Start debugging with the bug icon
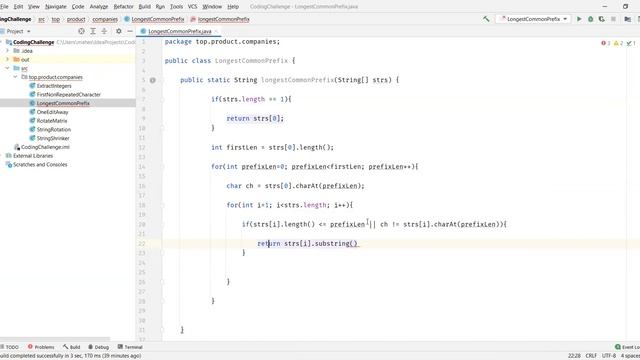 pos(590,19)
